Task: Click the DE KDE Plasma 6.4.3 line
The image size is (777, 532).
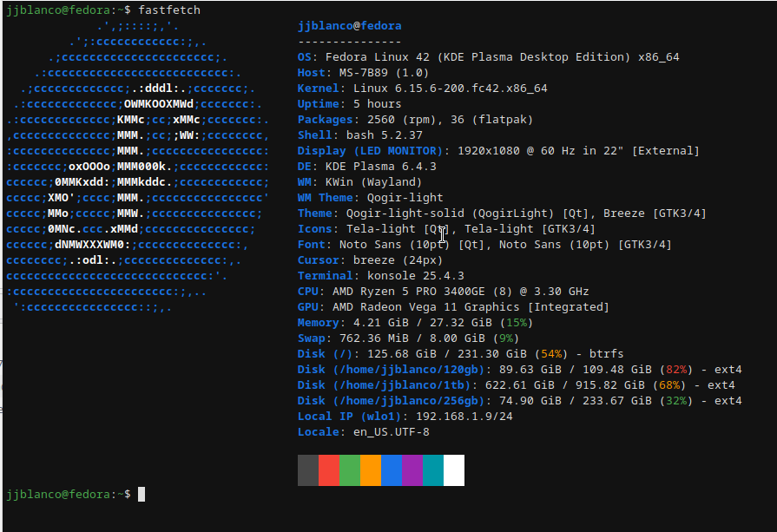Action: (366, 167)
